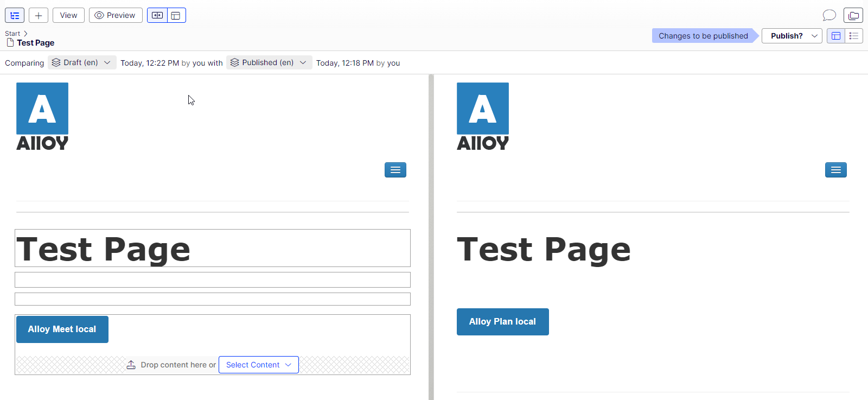868x400 pixels.
Task: Open the Select Content dropdown
Action: [x=259, y=365]
